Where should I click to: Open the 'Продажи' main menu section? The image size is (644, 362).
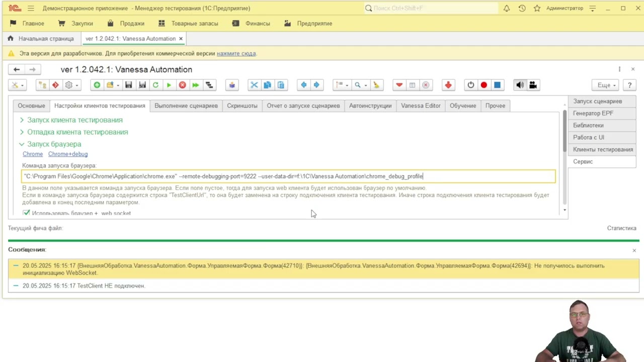126,23
